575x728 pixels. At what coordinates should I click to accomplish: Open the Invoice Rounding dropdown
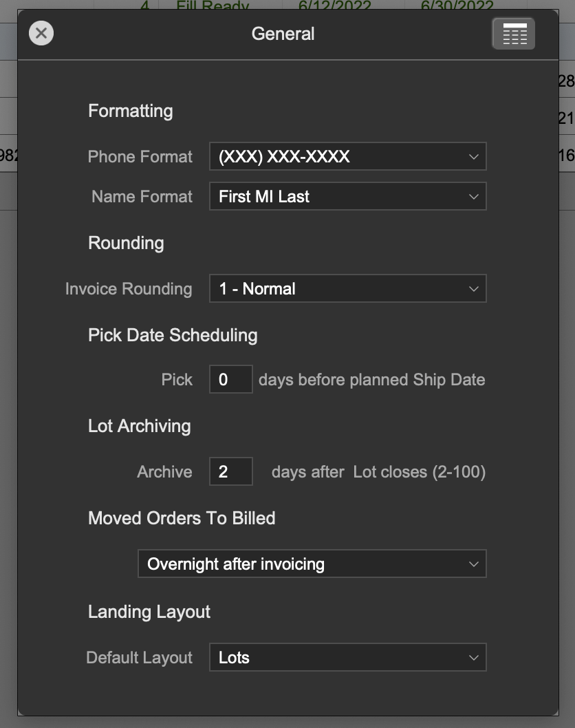[347, 289]
